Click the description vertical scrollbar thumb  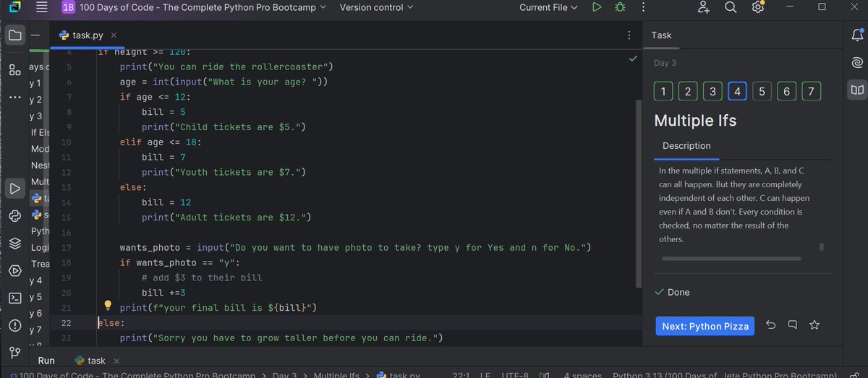(x=821, y=246)
